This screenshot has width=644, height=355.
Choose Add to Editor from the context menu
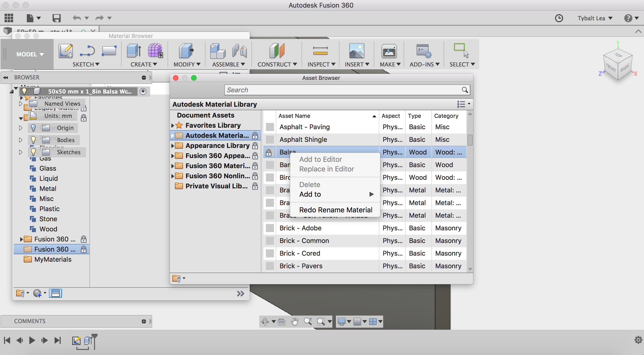[320, 159]
